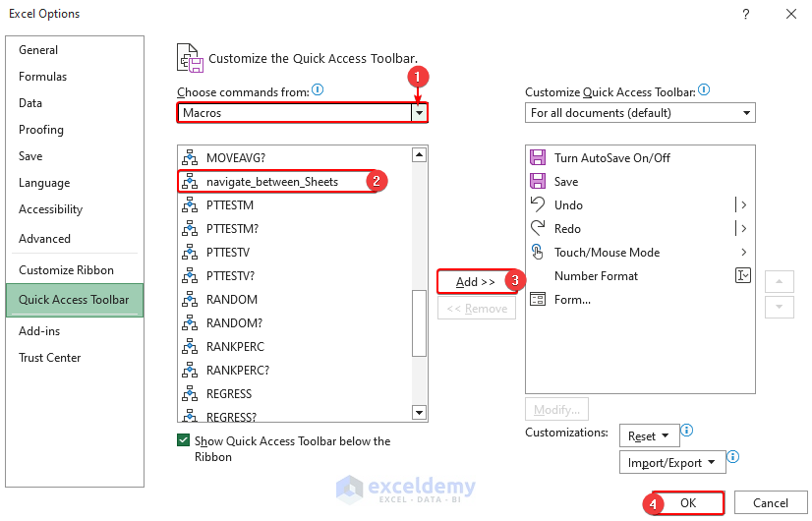This screenshot has height=521, width=812.
Task: Open the Import/Export dropdown button
Action: coord(672,462)
